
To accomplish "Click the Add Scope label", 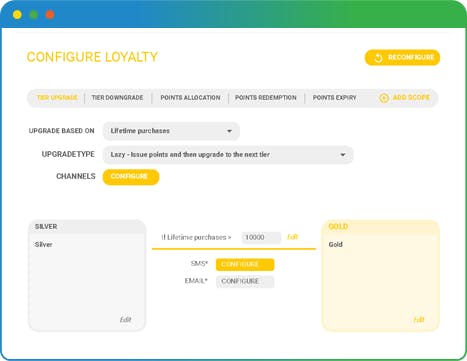I will 411,98.
